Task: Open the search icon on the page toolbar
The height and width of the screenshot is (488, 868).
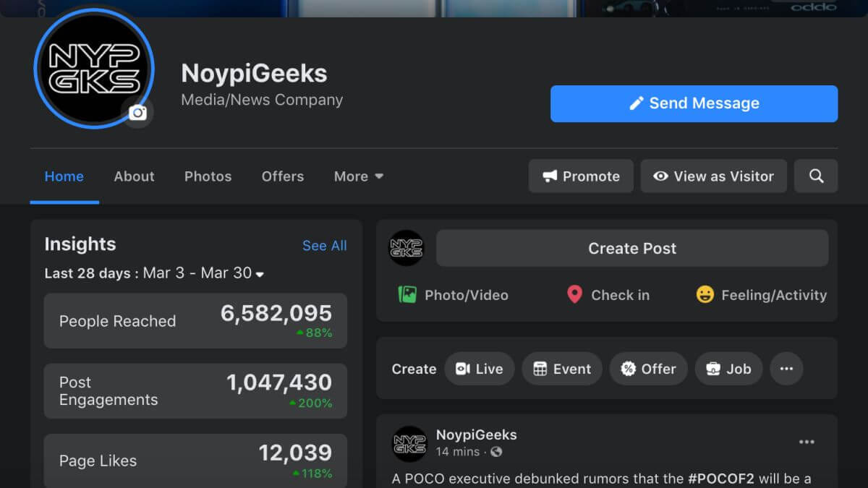Action: (x=816, y=176)
